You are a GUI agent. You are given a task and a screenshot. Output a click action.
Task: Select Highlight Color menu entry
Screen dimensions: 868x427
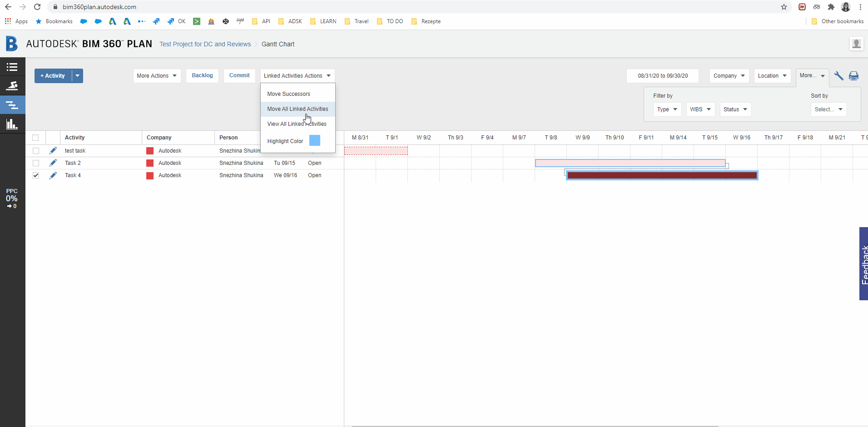pyautogui.click(x=285, y=141)
